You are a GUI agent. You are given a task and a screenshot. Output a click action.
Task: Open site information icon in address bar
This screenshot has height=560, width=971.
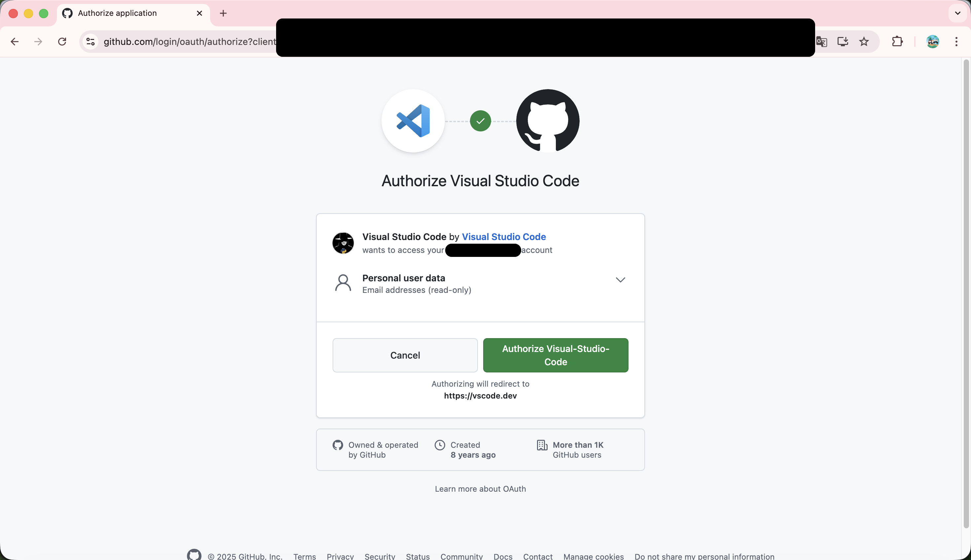tap(90, 42)
